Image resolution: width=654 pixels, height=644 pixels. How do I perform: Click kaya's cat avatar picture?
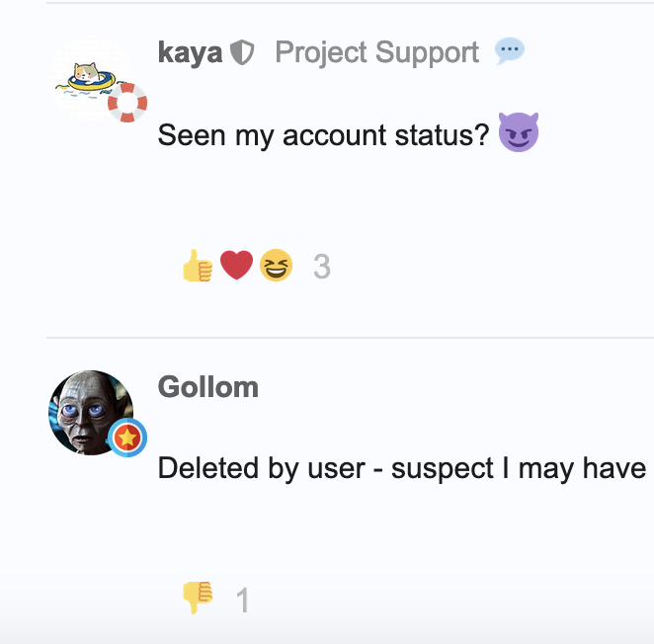91,78
